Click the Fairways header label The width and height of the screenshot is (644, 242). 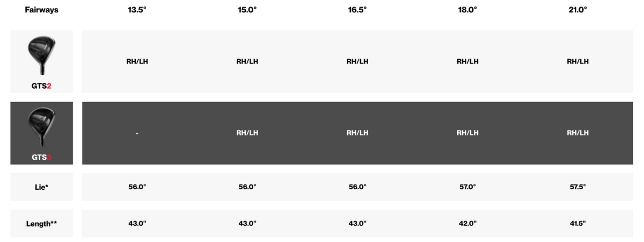click(x=41, y=10)
